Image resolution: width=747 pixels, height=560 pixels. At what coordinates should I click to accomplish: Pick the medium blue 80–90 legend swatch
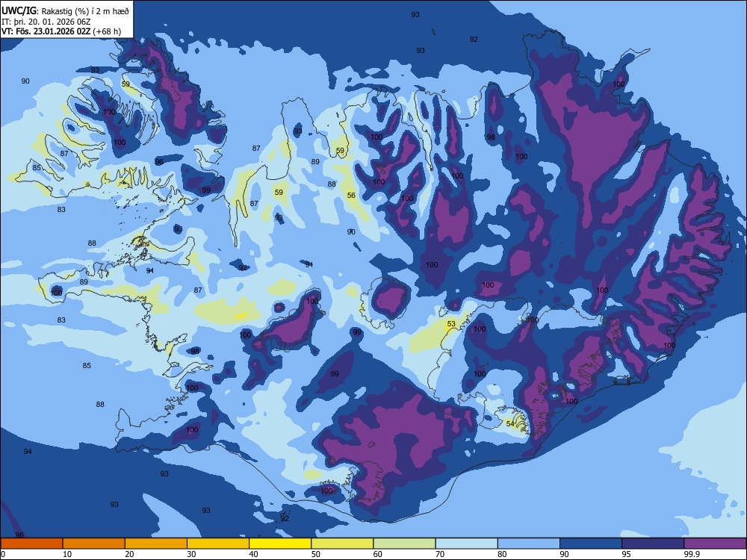[528, 544]
